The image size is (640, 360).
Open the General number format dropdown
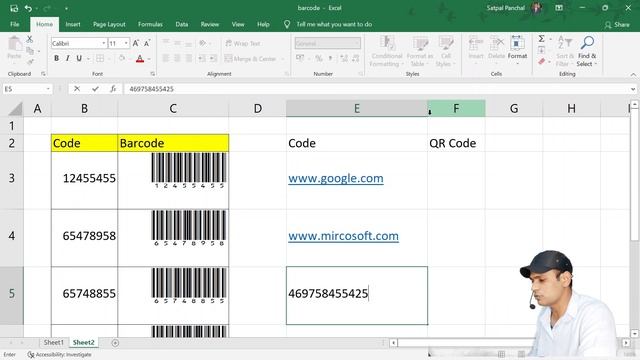(x=357, y=43)
